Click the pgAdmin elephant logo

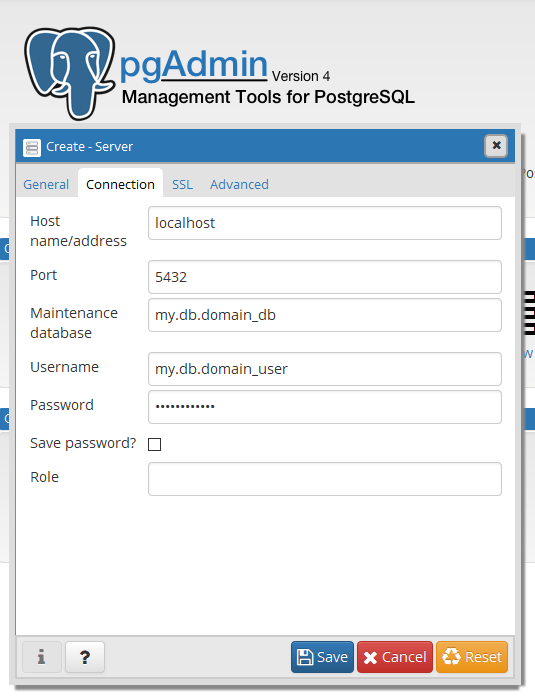point(69,73)
